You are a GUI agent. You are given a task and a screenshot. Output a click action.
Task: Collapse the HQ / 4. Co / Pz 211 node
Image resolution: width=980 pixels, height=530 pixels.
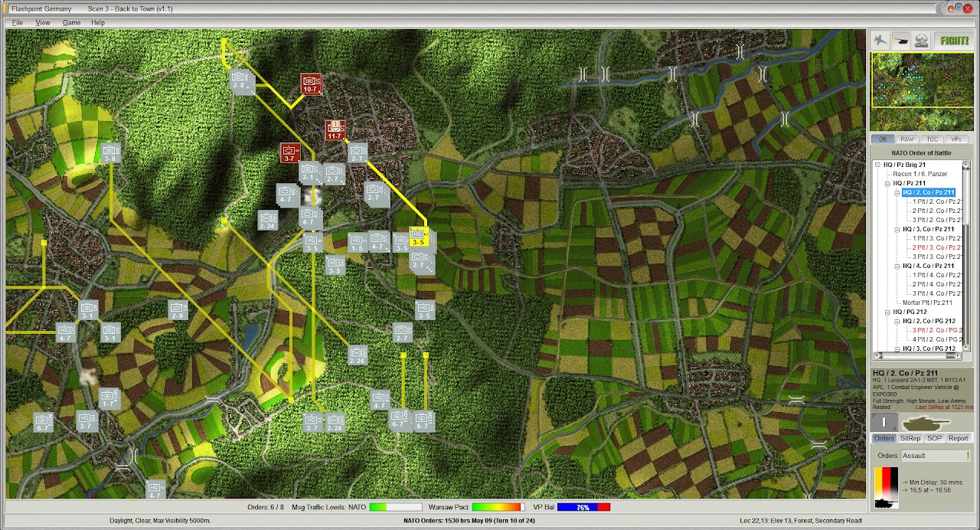(897, 266)
